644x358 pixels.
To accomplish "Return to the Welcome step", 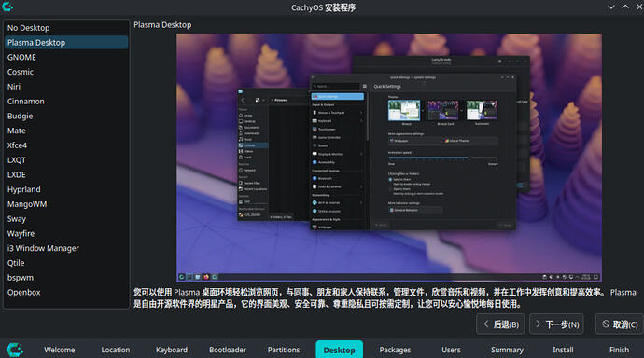I will point(60,350).
